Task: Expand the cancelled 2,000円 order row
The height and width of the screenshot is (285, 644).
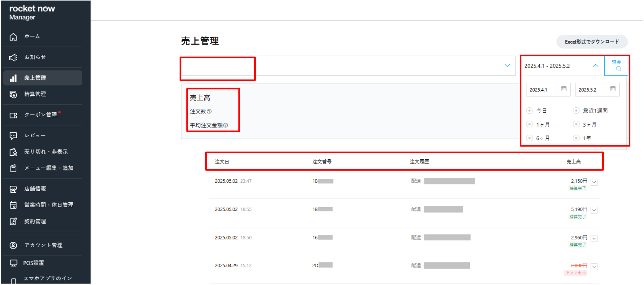Action: pos(594,267)
